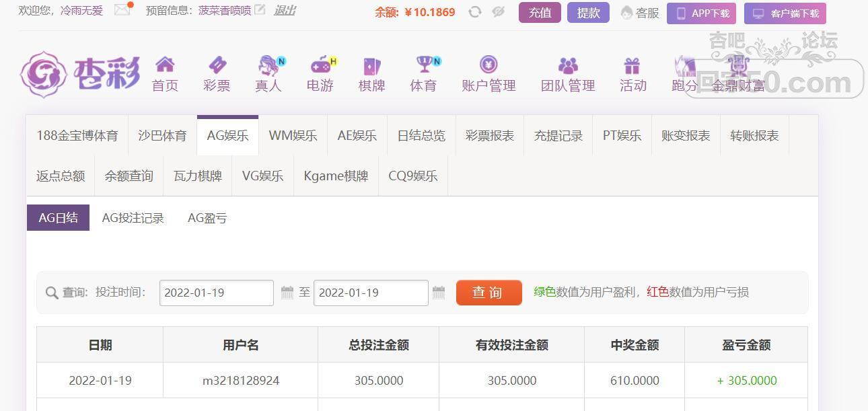Open the 彩票报表 tab
Image resolution: width=868 pixels, height=411 pixels.
[x=490, y=135]
